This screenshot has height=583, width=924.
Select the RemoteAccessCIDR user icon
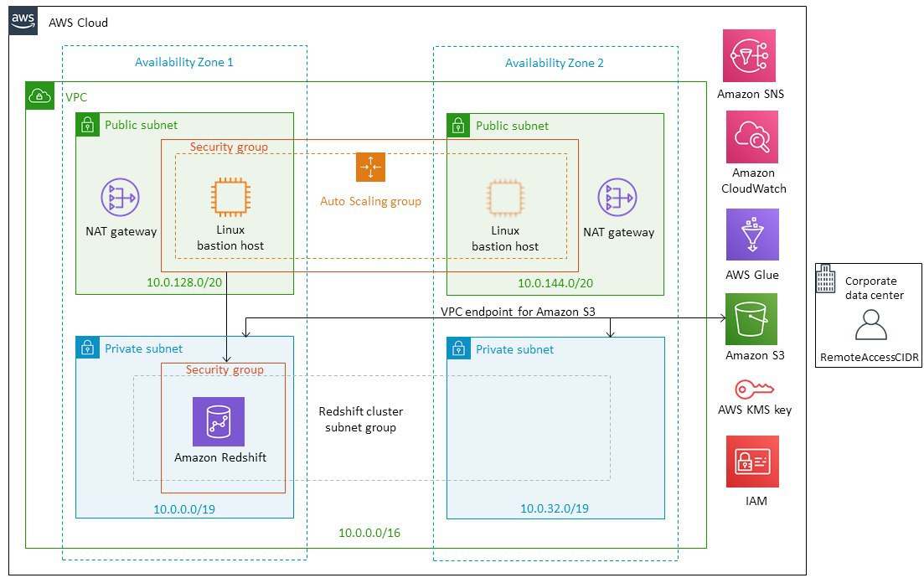(x=871, y=325)
